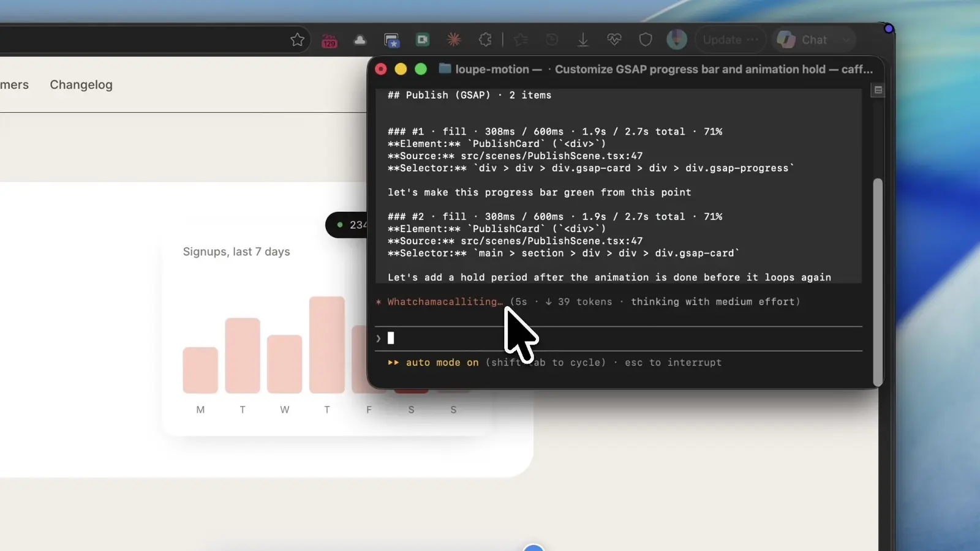
Task: Click the dark pill badge showing 234
Action: (347, 225)
